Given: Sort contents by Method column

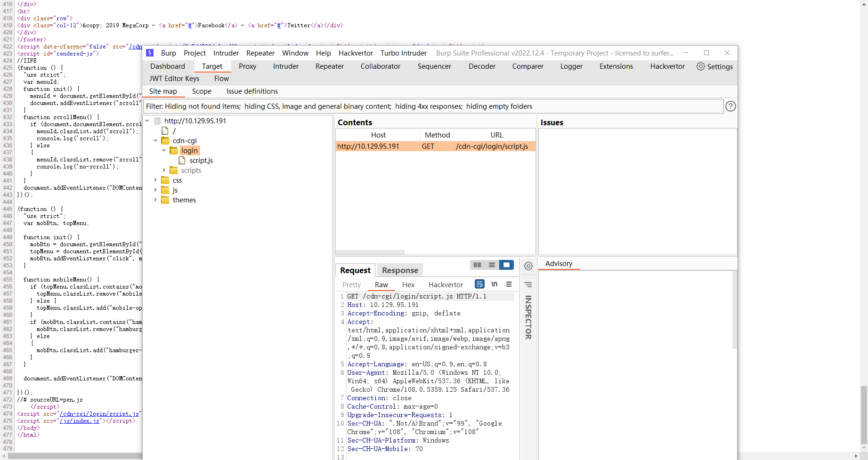Looking at the screenshot, I should (438, 135).
